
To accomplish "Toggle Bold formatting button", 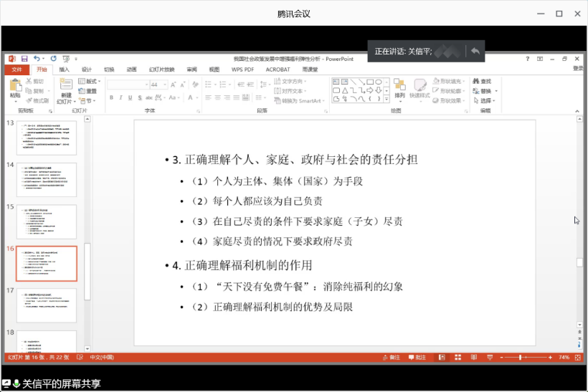I will coord(110,97).
